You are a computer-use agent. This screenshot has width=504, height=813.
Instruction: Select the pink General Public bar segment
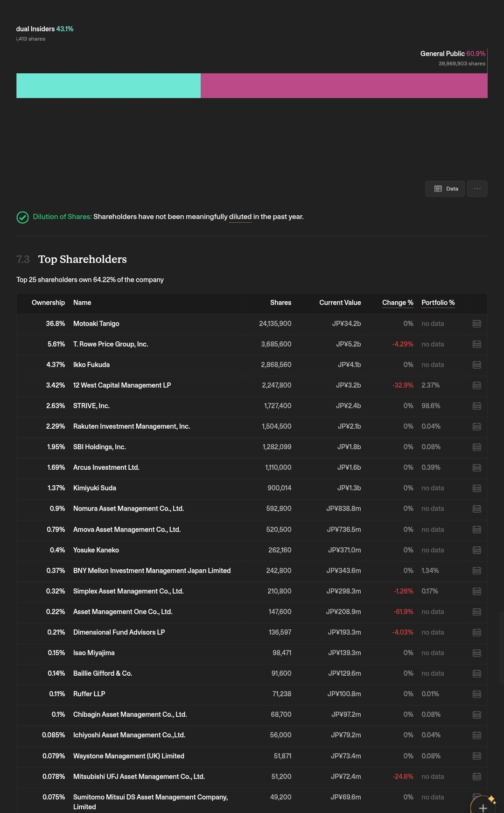click(344, 85)
